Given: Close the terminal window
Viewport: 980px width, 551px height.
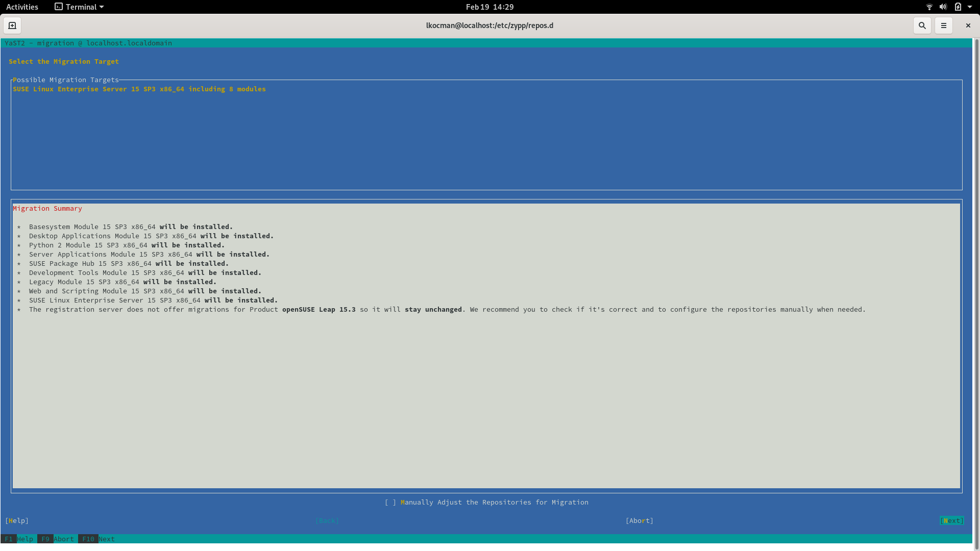Looking at the screenshot, I should point(968,26).
